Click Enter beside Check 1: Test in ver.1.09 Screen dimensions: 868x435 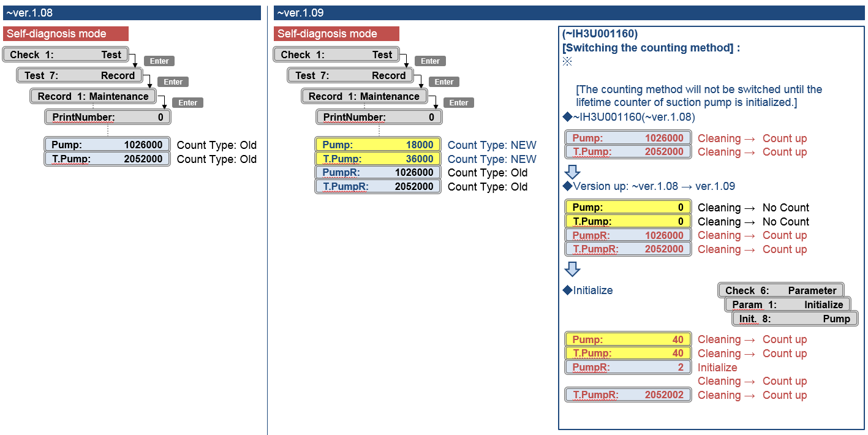tap(430, 61)
